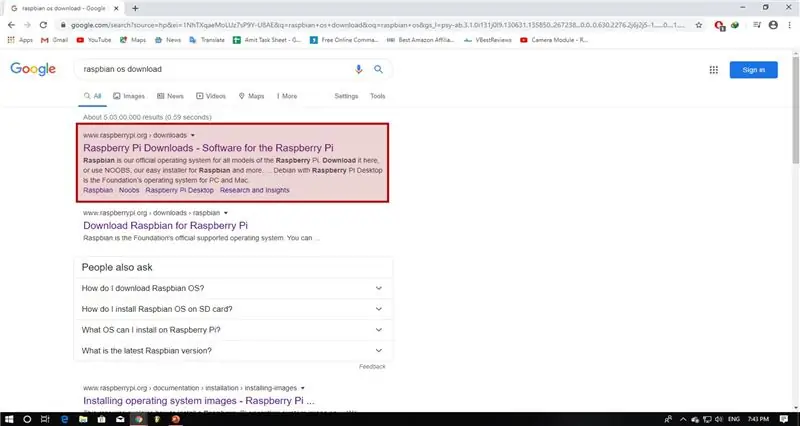Open the Chrome three-dot menu
The height and width of the screenshot is (426, 800).
tap(789, 25)
